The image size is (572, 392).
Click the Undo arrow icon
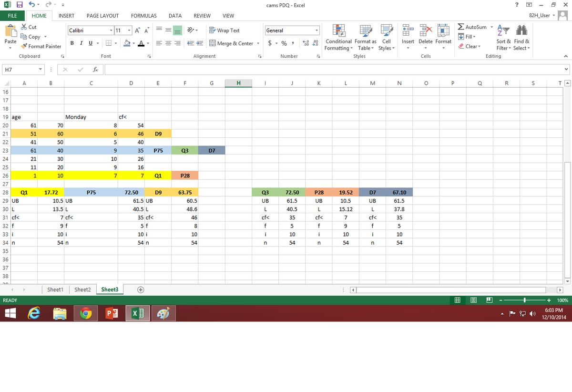[31, 5]
